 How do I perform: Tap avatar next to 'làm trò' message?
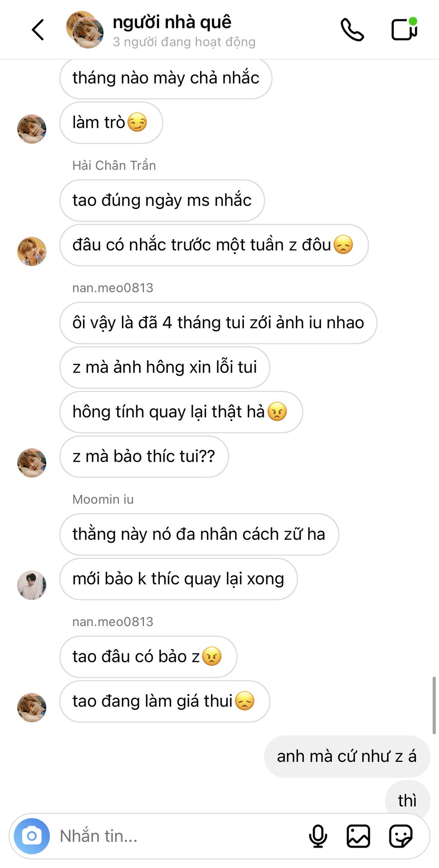tap(32, 129)
